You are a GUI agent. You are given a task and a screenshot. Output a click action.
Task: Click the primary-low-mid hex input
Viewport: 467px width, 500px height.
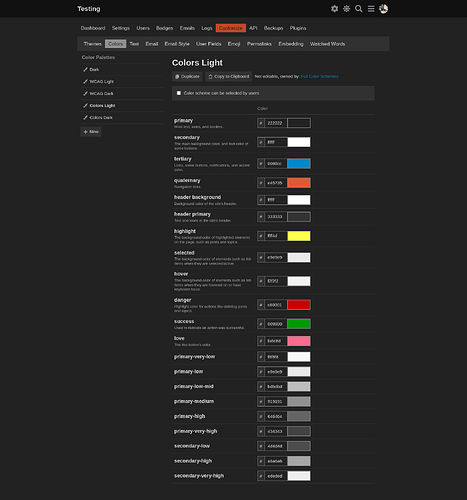point(276,387)
